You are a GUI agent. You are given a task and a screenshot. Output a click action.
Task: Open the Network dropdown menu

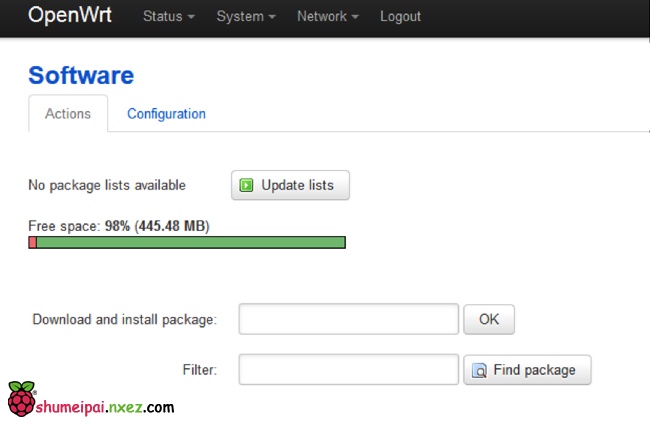pyautogui.click(x=327, y=17)
